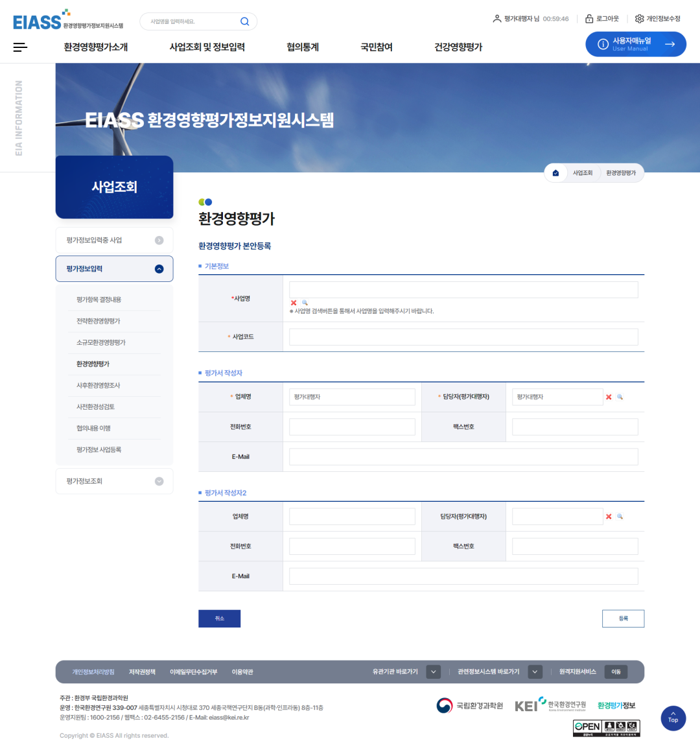The height and width of the screenshot is (752, 700).
Task: Expand the 평가정보조회 sidebar section
Action: [x=159, y=482]
